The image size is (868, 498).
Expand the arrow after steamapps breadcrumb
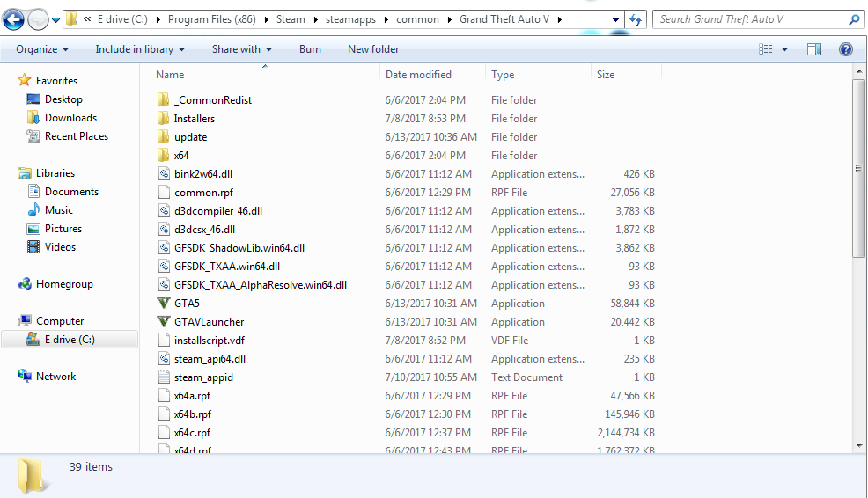tap(386, 20)
